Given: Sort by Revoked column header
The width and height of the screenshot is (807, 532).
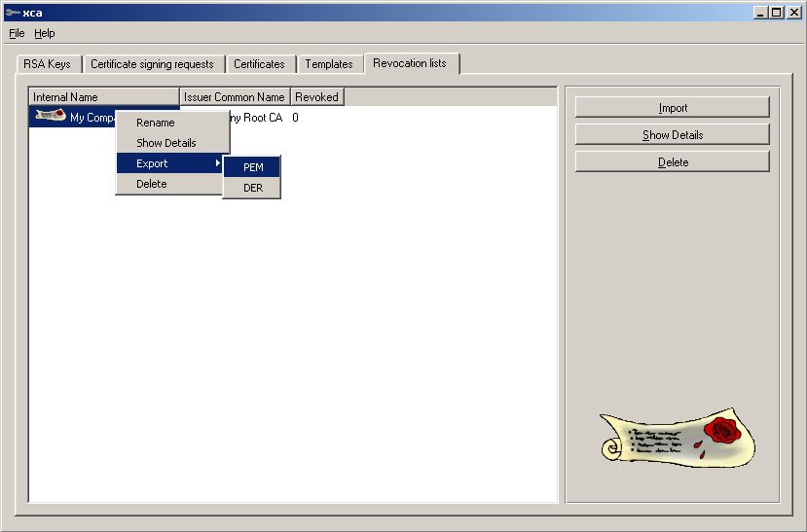Looking at the screenshot, I should click(x=316, y=97).
